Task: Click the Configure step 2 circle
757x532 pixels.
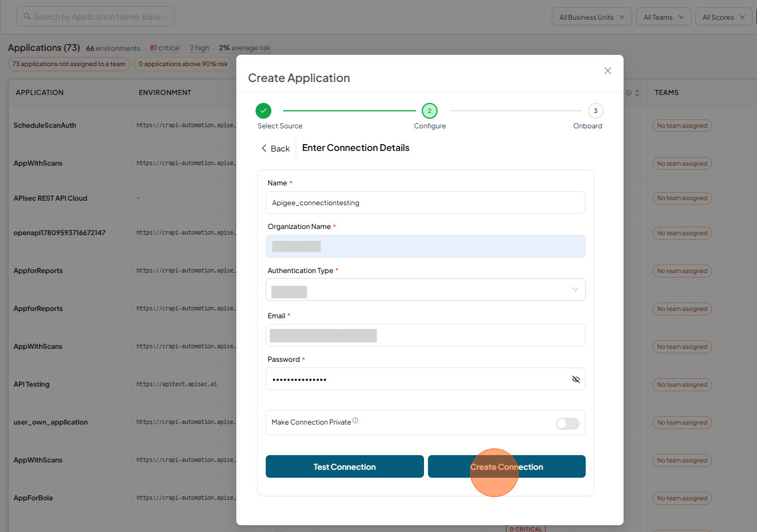Action: pyautogui.click(x=430, y=111)
